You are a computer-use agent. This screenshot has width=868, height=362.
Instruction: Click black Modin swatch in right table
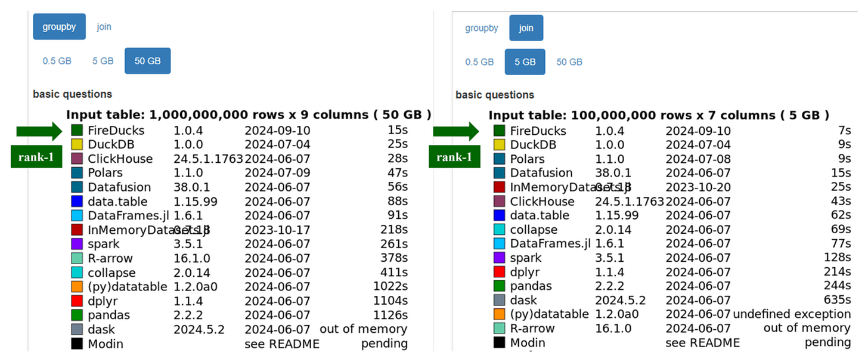pyautogui.click(x=499, y=343)
